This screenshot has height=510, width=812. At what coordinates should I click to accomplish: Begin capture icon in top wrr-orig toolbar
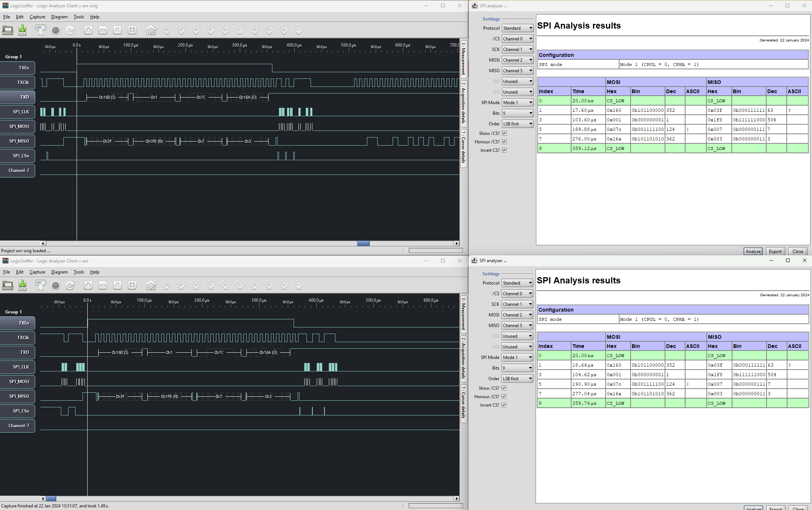tap(41, 30)
